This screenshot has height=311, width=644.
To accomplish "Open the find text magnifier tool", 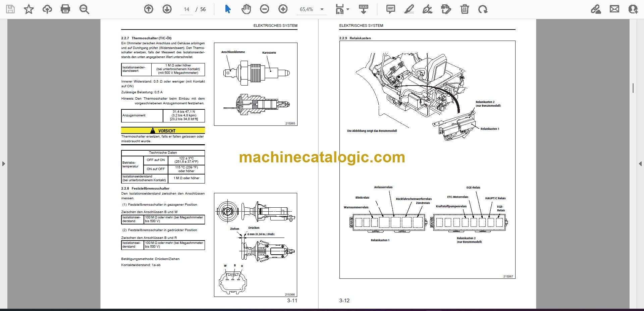I will pyautogui.click(x=84, y=9).
